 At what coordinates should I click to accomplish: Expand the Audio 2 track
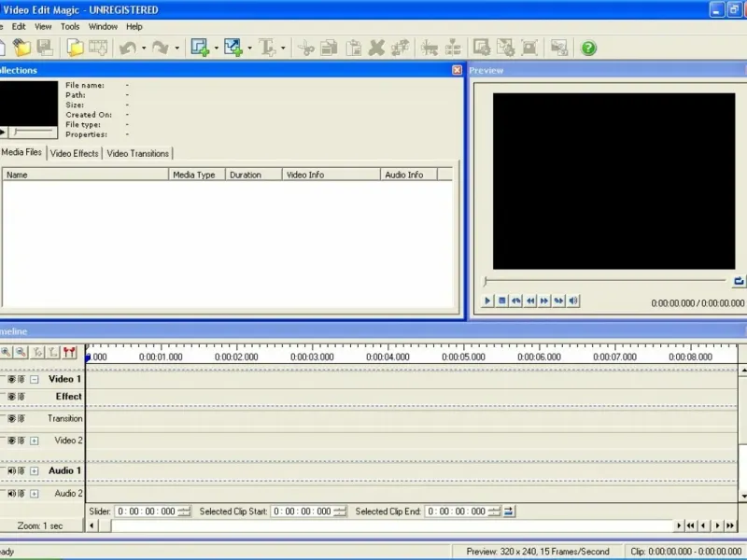click(35, 494)
